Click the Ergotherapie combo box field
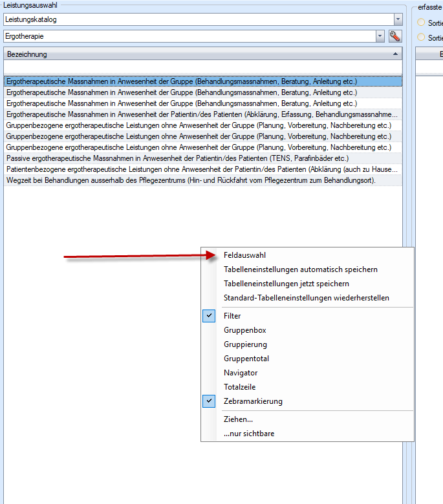Screen dimensions: 443x504 pos(193,36)
